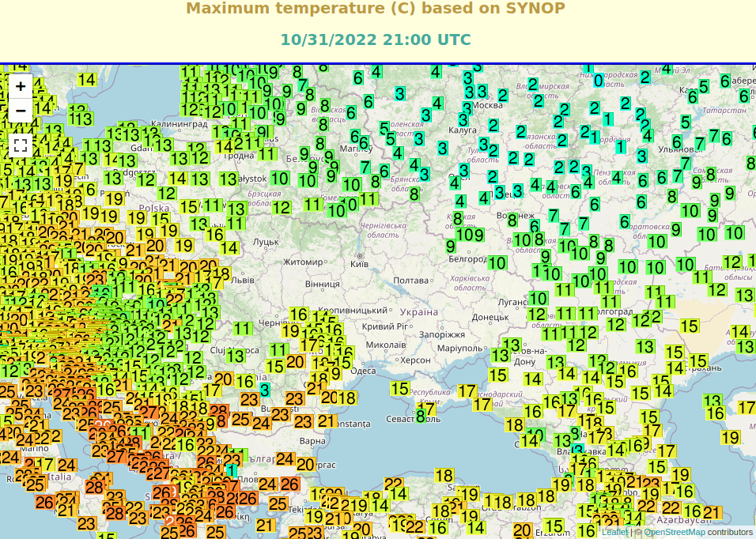Select the 16 marker left of Кропивницький
This screenshot has height=539, width=756.
pyautogui.click(x=298, y=315)
